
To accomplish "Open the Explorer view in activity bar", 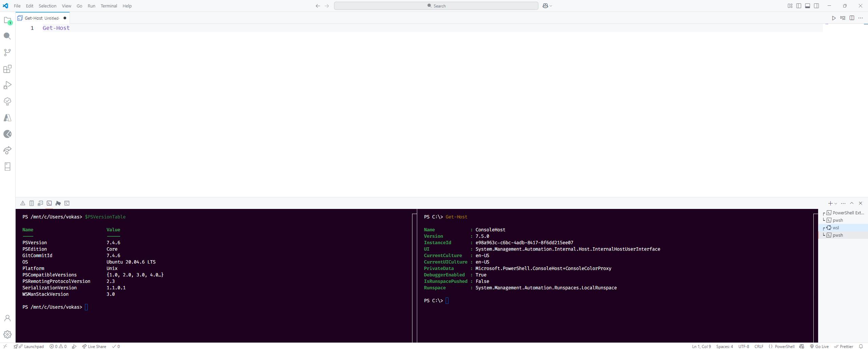I will click(7, 20).
